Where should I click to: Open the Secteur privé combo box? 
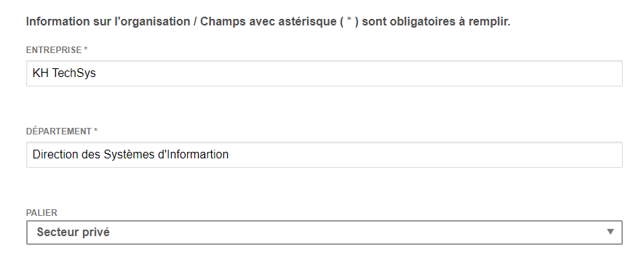point(325,232)
